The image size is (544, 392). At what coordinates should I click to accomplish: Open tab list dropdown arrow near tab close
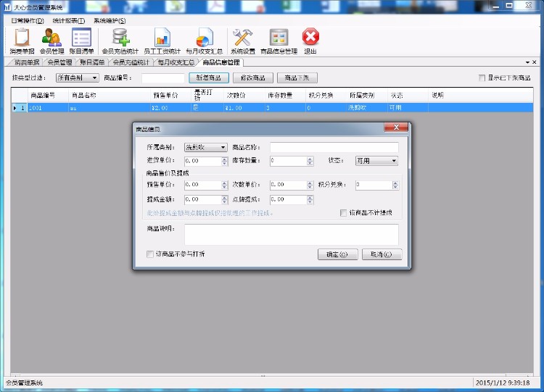527,62
